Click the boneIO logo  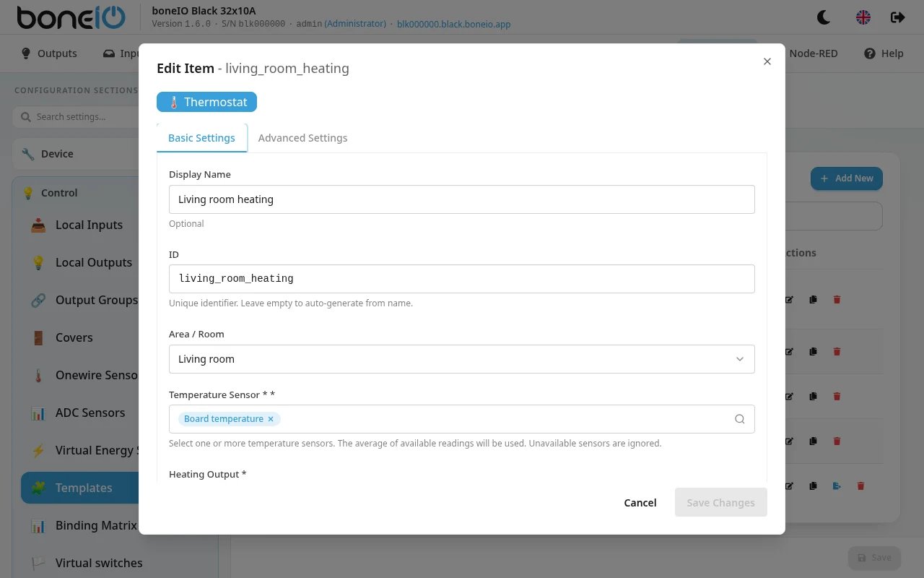pos(71,17)
